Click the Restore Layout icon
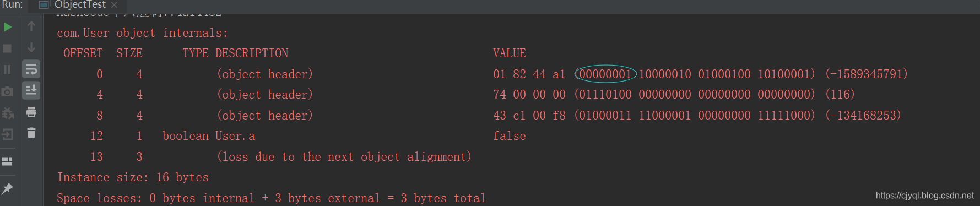Image resolution: width=980 pixels, height=206 pixels. [8, 161]
